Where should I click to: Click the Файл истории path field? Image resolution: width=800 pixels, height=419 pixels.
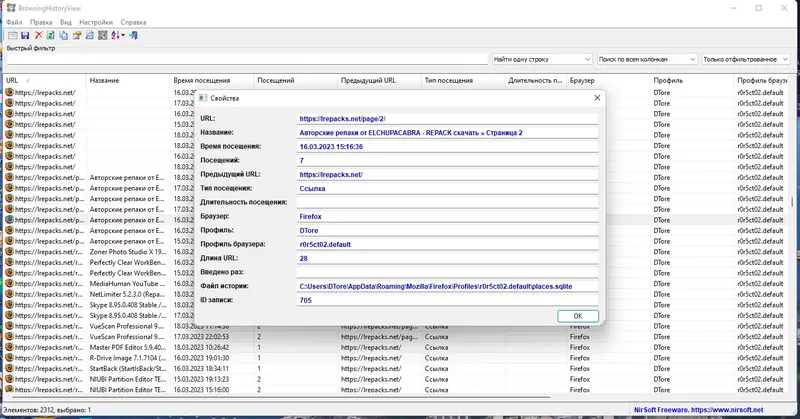[x=447, y=286]
